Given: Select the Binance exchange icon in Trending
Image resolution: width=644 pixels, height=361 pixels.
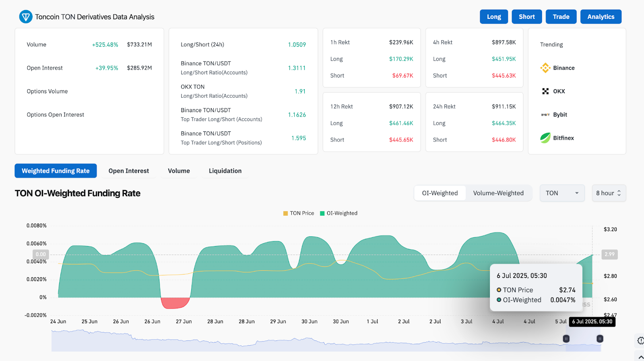Looking at the screenshot, I should (545, 68).
